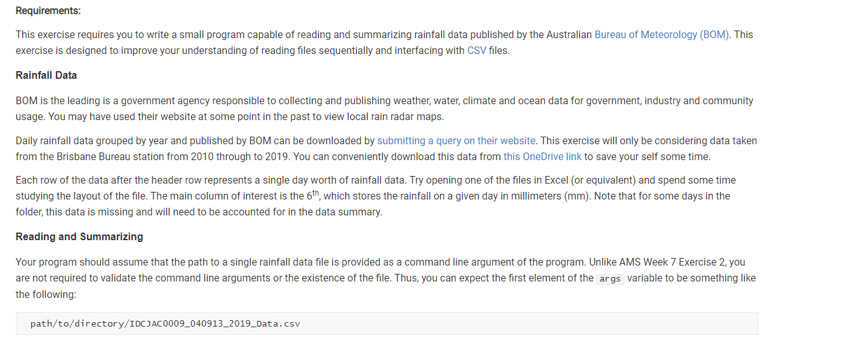Open the 'submitting a query on their website' link
Image resolution: width=868 pixels, height=345 pixels.
457,140
